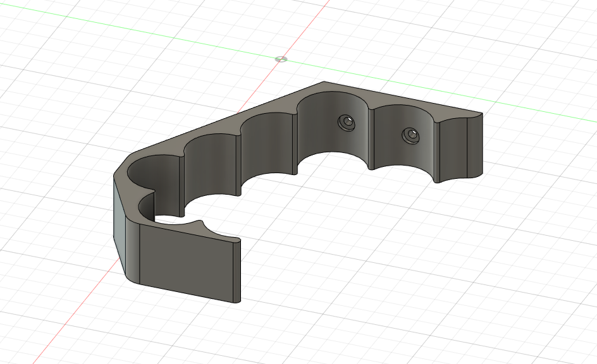
Task: Click the flat end face on the right side
Action: click(x=474, y=147)
